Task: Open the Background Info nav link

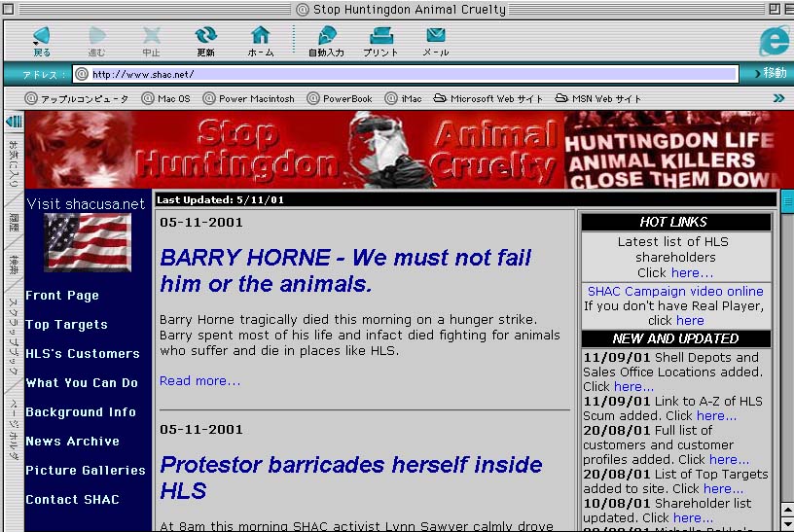Action: tap(81, 412)
